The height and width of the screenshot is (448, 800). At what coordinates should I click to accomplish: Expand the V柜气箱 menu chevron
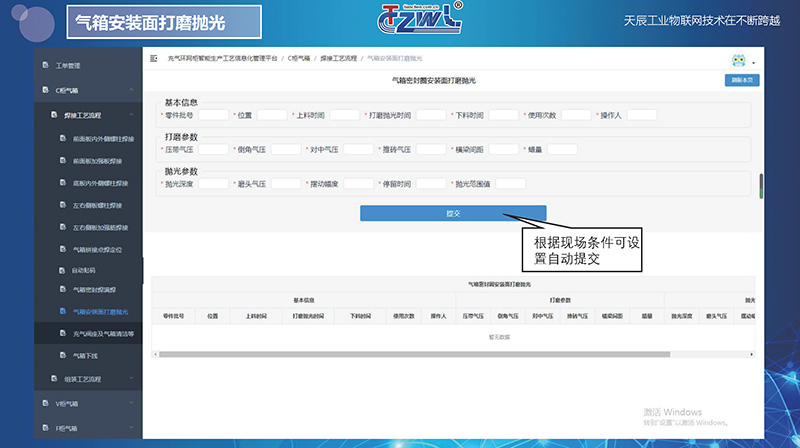[x=132, y=403]
